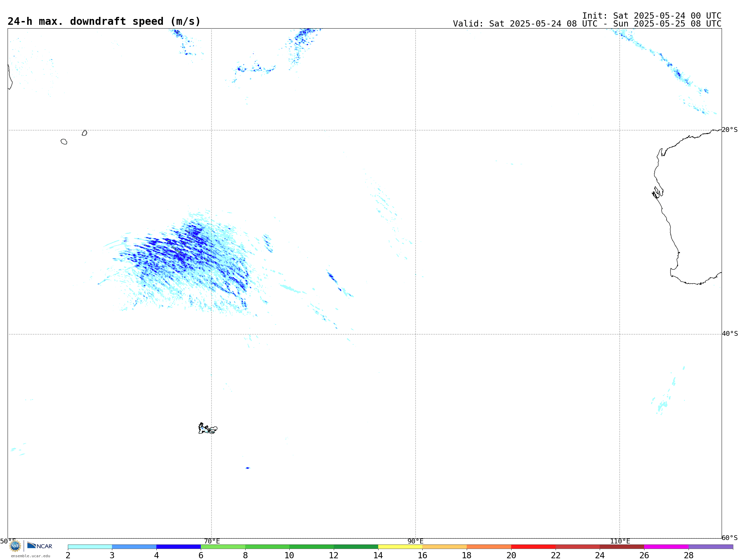Click the NCAR logo
This screenshot has width=744, height=560.
point(40,546)
